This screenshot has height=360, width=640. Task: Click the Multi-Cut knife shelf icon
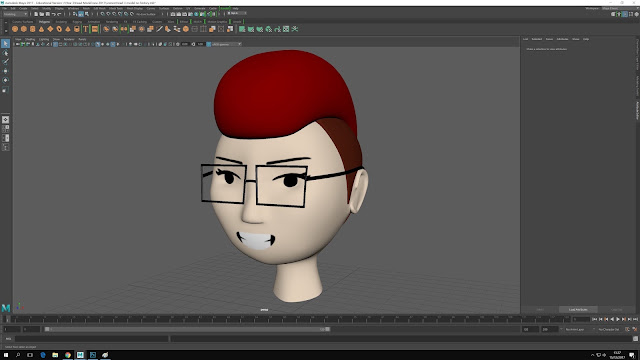point(159,29)
